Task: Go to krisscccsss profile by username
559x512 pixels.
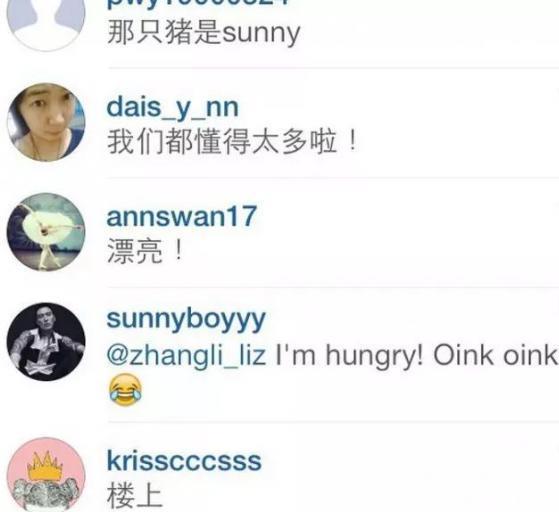Action: tap(184, 461)
